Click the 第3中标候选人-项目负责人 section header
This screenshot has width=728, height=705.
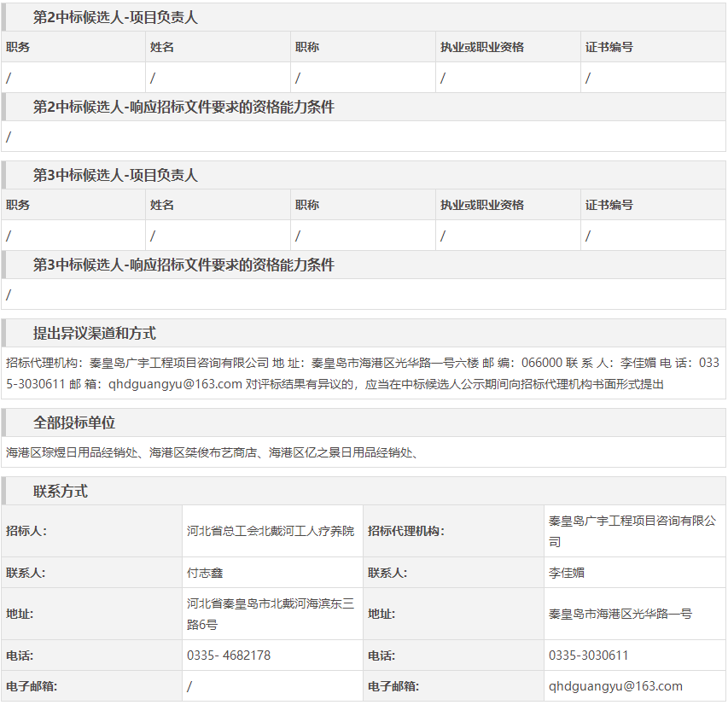[x=115, y=175]
